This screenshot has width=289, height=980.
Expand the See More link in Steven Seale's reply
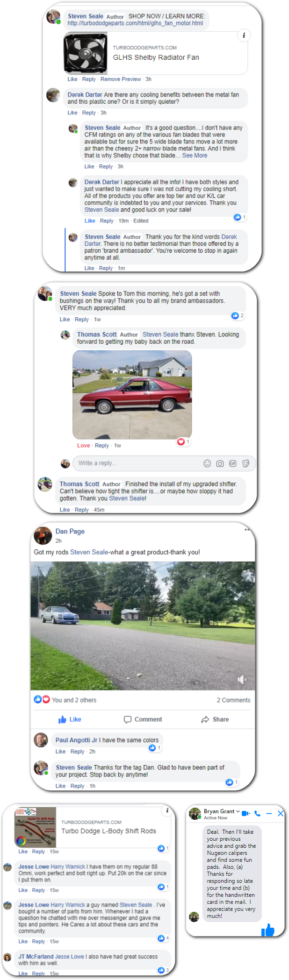point(195,156)
